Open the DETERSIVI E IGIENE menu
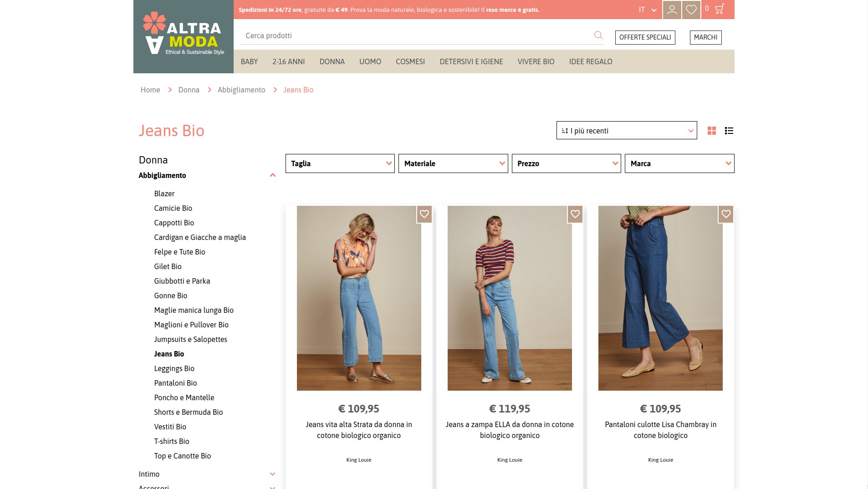The image size is (868, 489). click(x=471, y=61)
